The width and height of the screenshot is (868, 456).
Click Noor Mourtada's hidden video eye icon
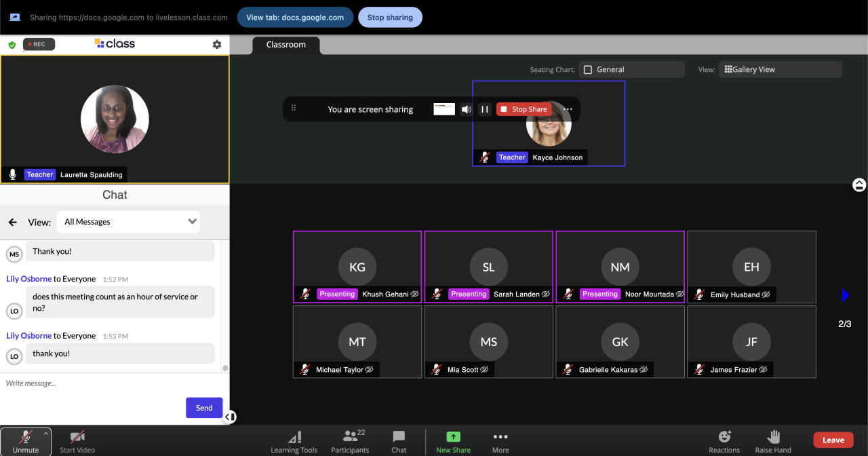679,294
